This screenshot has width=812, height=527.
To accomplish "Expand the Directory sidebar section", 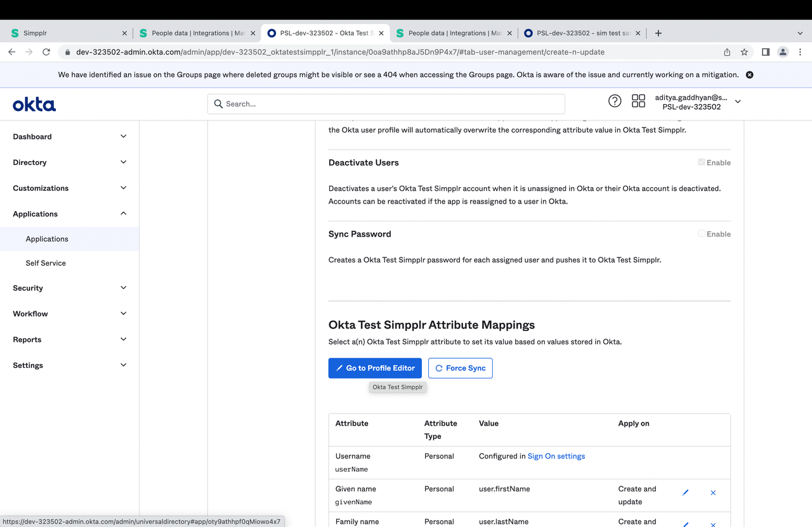I will click(x=69, y=162).
